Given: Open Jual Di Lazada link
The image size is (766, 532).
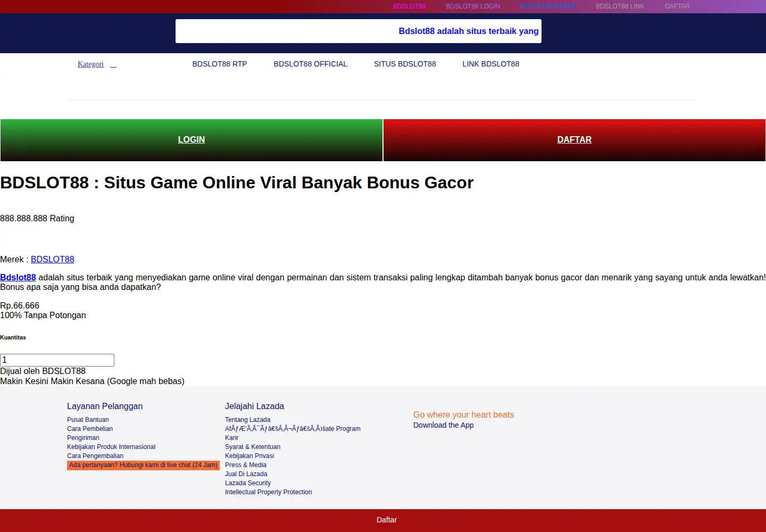Looking at the screenshot, I should tap(246, 474).
